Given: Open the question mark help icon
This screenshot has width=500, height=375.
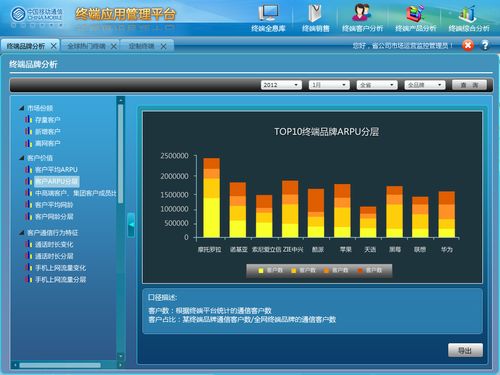Looking at the screenshot, I should (485, 45).
